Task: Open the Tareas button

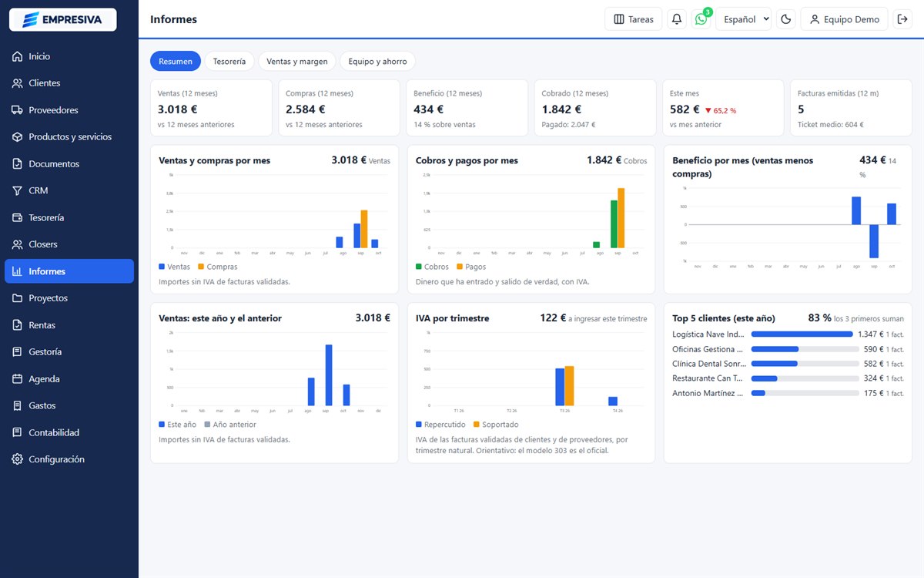Action: pos(634,19)
